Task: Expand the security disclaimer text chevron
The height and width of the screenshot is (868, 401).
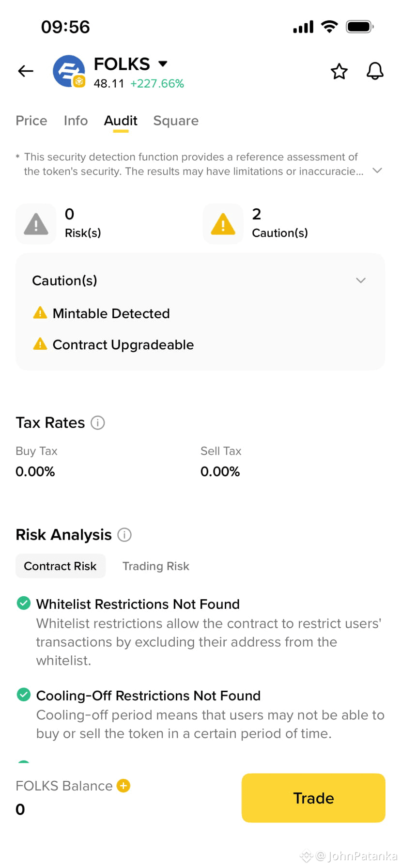Action: pos(377,170)
